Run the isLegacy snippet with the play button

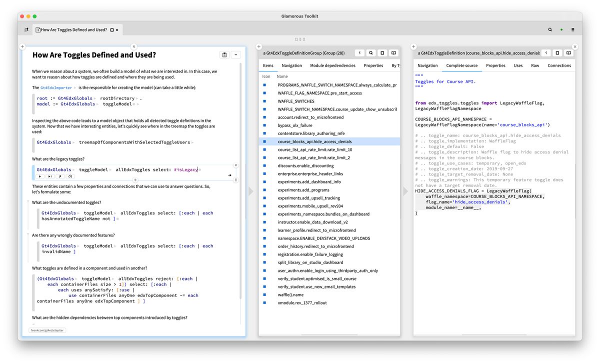(40, 176)
